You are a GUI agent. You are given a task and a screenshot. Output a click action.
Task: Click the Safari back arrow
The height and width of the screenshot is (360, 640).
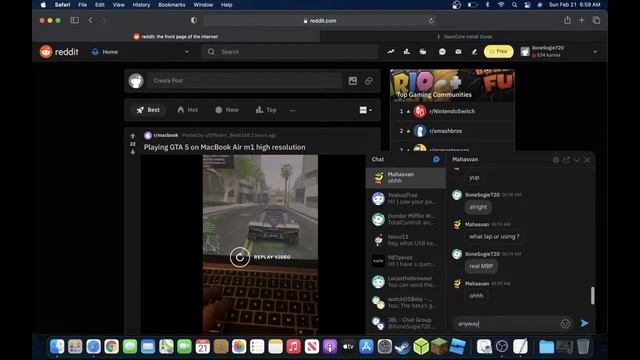[x=91, y=20]
